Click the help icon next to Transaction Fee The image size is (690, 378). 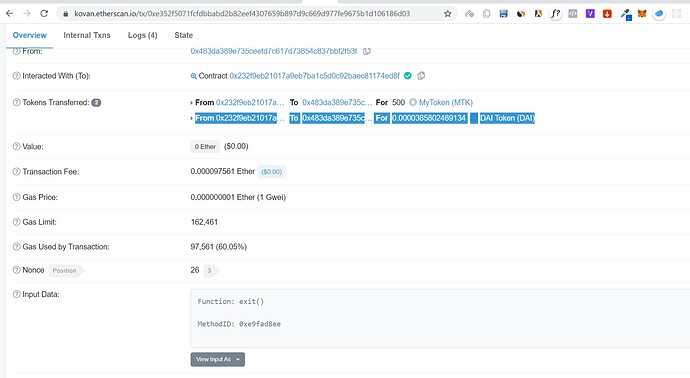coord(16,172)
